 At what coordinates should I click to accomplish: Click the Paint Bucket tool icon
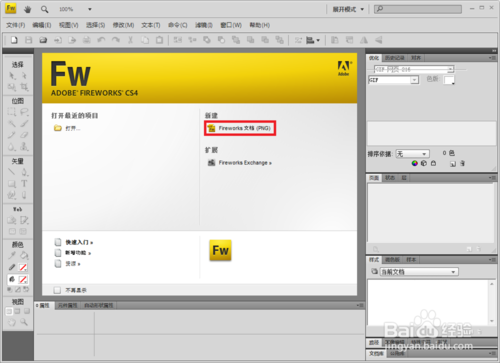click(x=24, y=256)
